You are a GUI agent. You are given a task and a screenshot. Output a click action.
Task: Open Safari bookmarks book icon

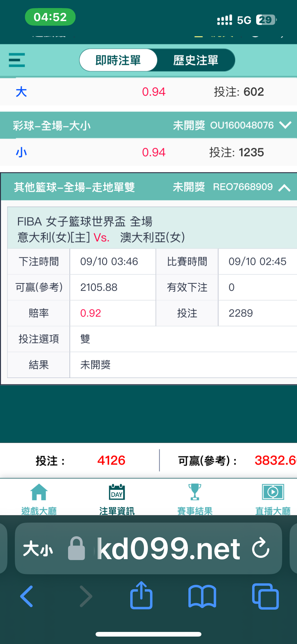[x=202, y=596]
